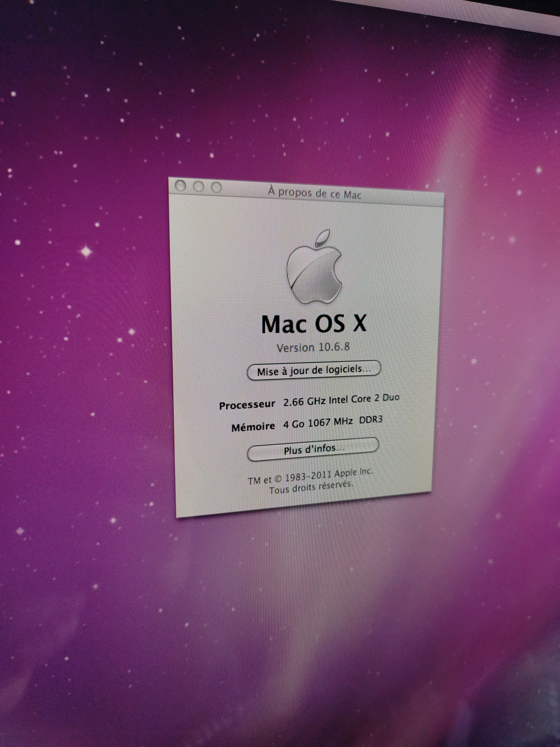Image resolution: width=560 pixels, height=747 pixels.
Task: Select the 'Mac OS X' heading
Action: 314,324
